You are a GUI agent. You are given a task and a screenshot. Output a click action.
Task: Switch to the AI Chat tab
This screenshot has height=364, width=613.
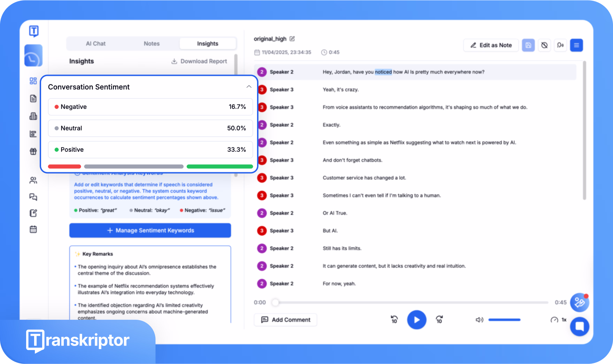pyautogui.click(x=96, y=43)
